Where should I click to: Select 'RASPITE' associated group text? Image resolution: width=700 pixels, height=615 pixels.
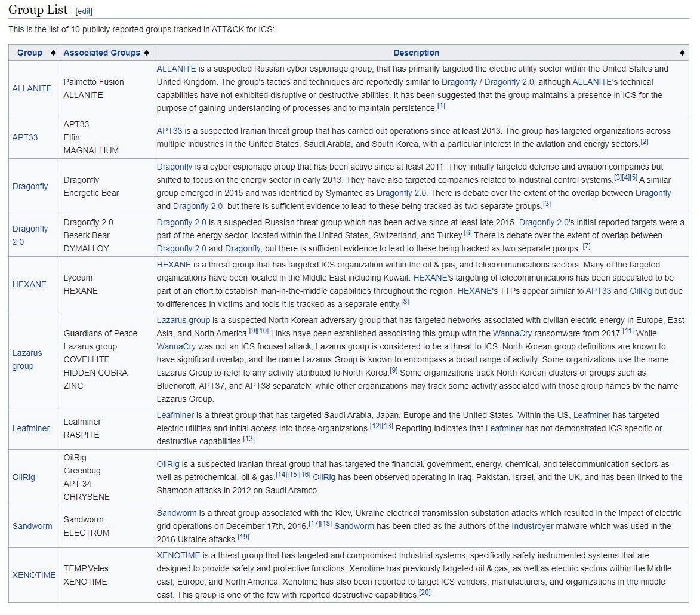click(81, 435)
